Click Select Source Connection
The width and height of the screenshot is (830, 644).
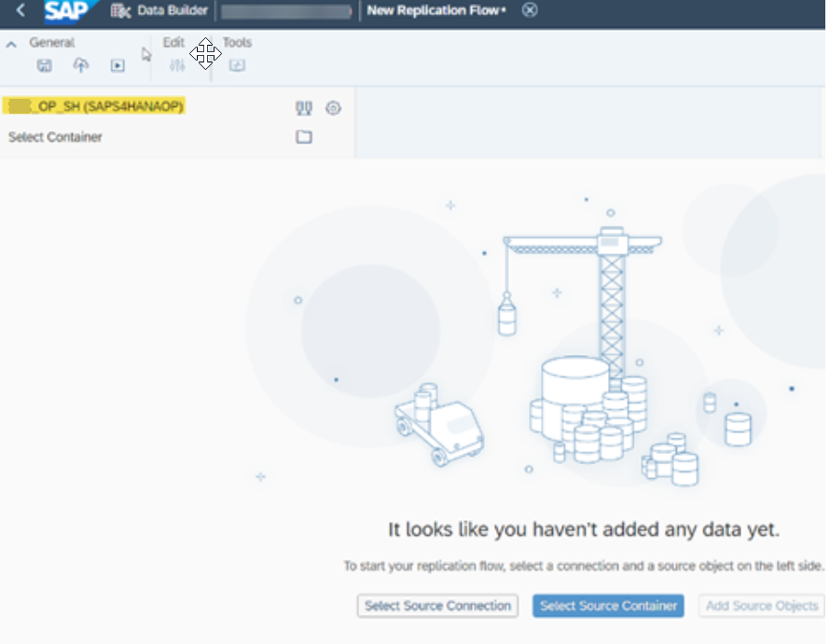coord(437,606)
